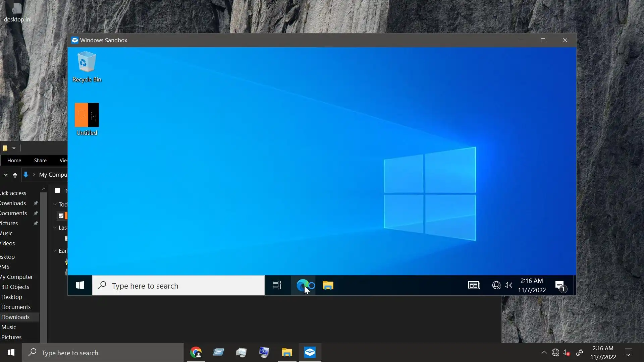Launch Microsoft Edge in the sandbox
The width and height of the screenshot is (644, 362).
click(x=303, y=286)
